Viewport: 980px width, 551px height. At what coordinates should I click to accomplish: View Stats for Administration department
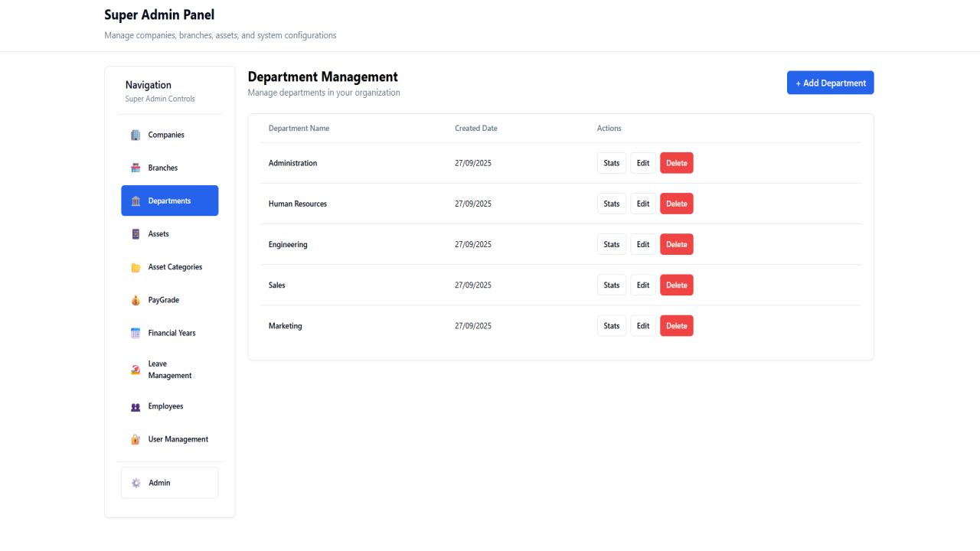tap(612, 163)
